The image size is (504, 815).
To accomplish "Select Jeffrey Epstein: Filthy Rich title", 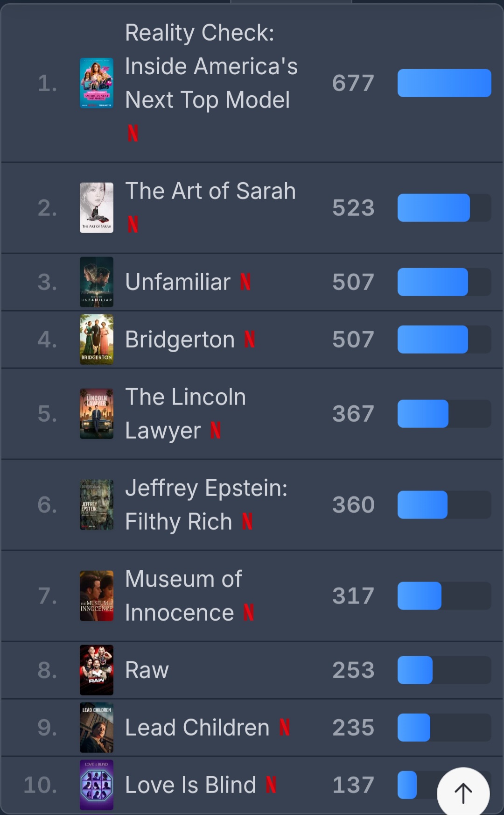I will (x=206, y=504).
